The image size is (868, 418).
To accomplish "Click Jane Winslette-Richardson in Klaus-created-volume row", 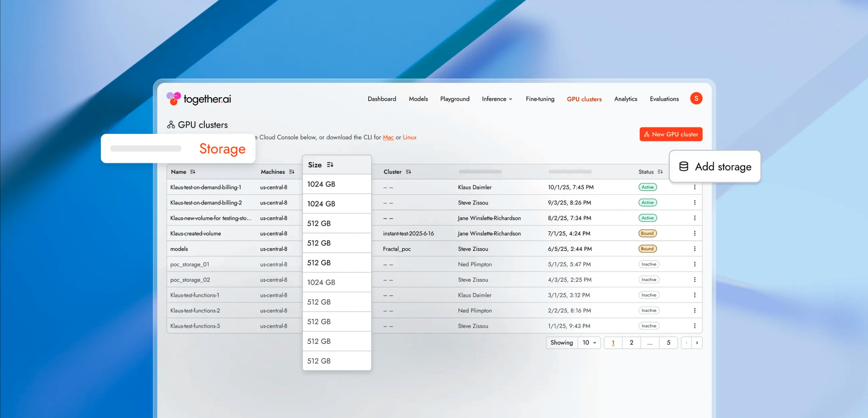I will 489,234.
